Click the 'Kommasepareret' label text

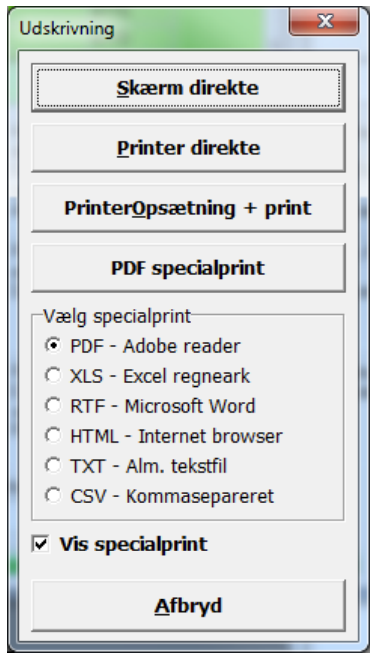200,496
